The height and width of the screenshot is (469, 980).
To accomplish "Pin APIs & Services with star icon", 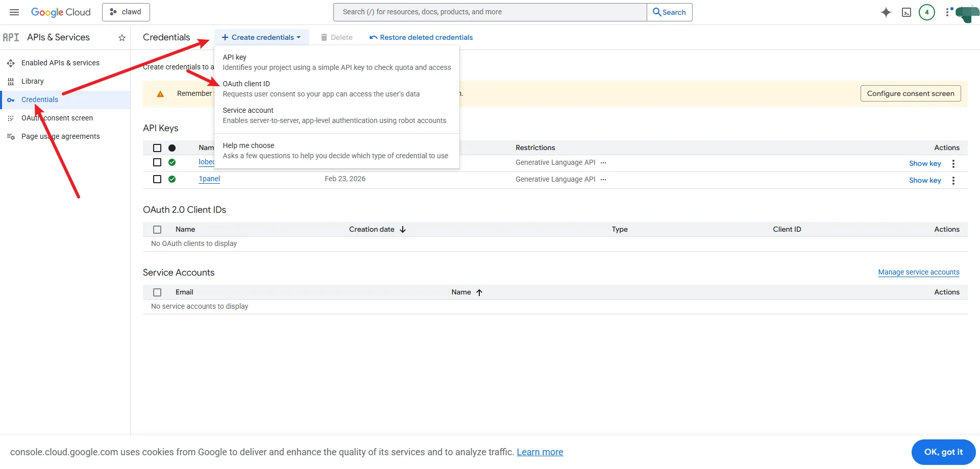I will pos(122,38).
